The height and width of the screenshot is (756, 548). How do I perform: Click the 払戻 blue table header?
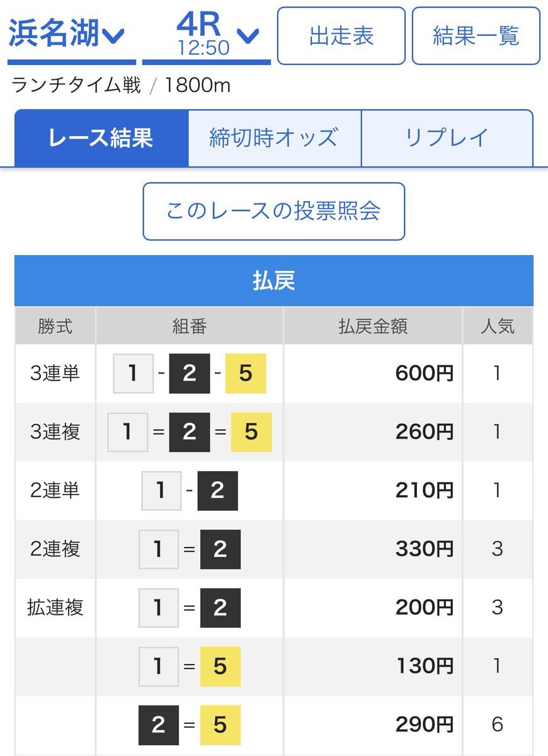(274, 281)
